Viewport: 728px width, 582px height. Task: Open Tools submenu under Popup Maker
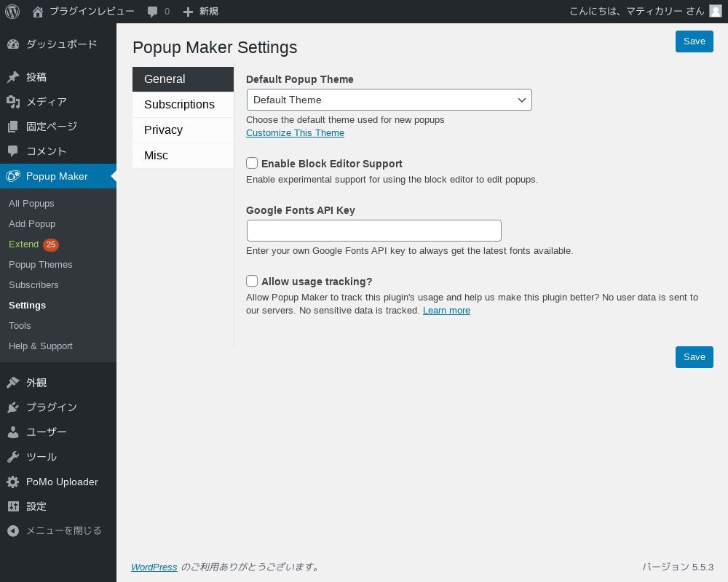[x=20, y=326]
